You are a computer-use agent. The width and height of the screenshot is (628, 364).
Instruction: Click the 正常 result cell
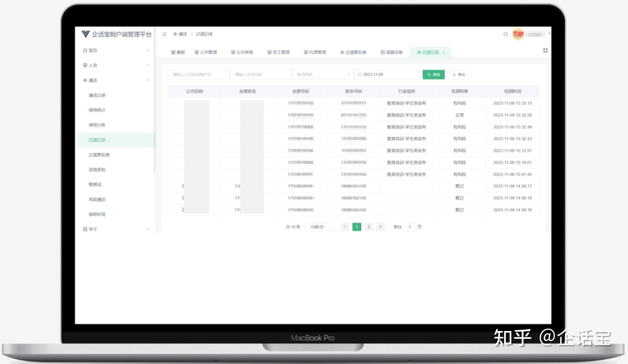[x=460, y=115]
